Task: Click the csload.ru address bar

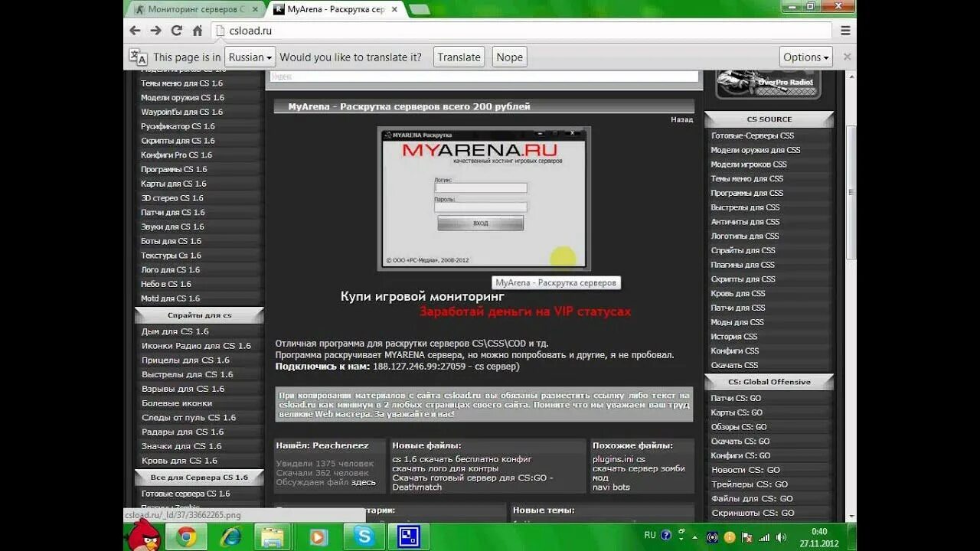Action: click(x=521, y=31)
